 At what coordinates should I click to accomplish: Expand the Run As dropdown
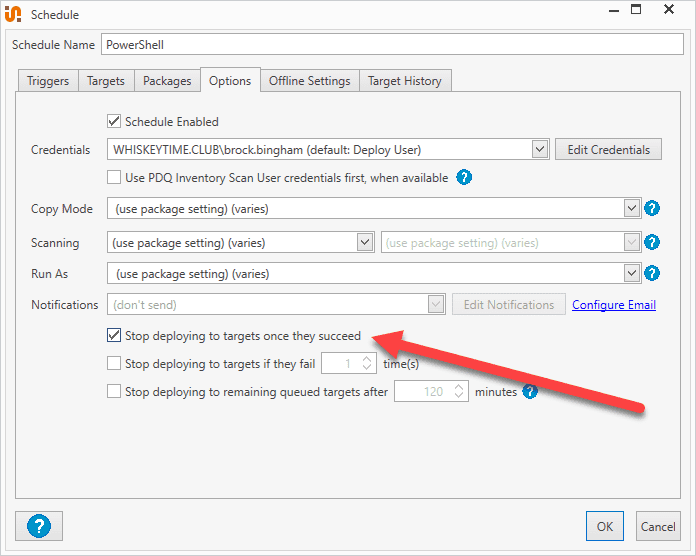click(x=632, y=273)
